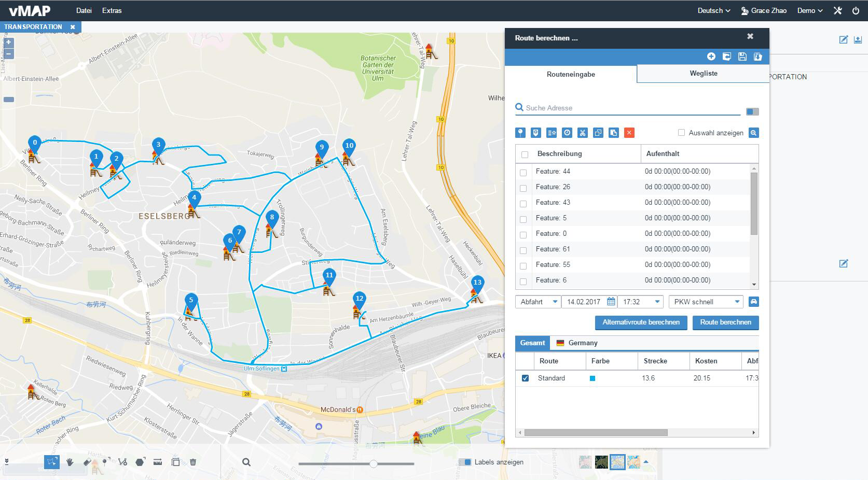Select the polygon selection tool in map toolbar
Screen dimensions: 868x480
(52, 462)
